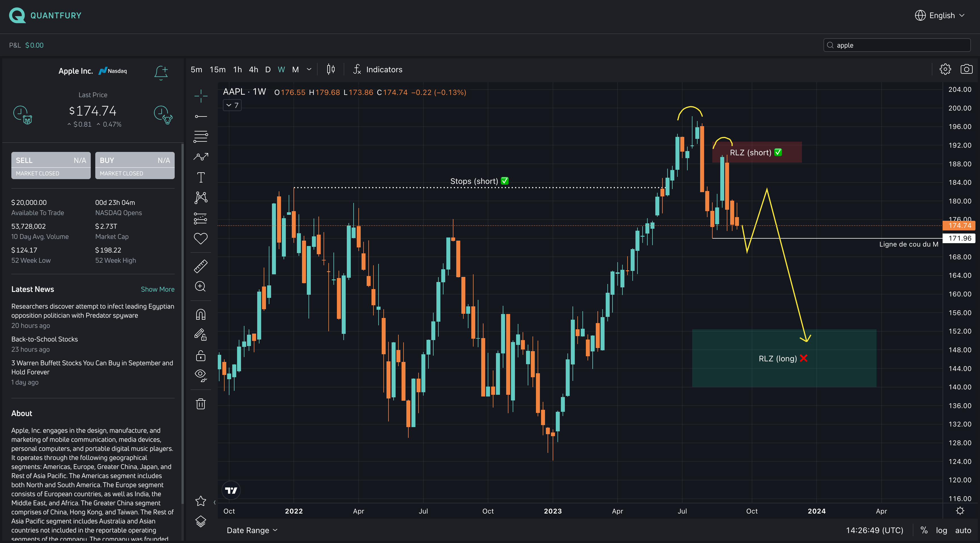This screenshot has height=543, width=980.
Task: Switch chart to 1h timeframe
Action: pyautogui.click(x=237, y=70)
